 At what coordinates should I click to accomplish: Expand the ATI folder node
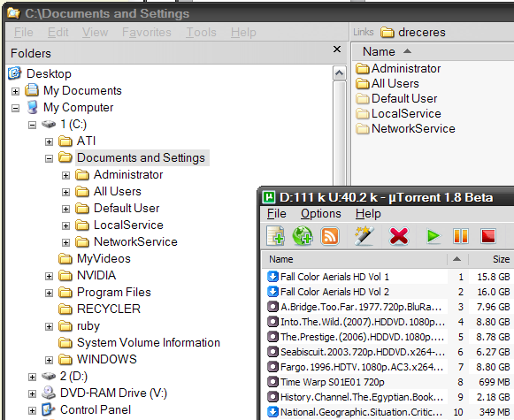[x=49, y=141]
